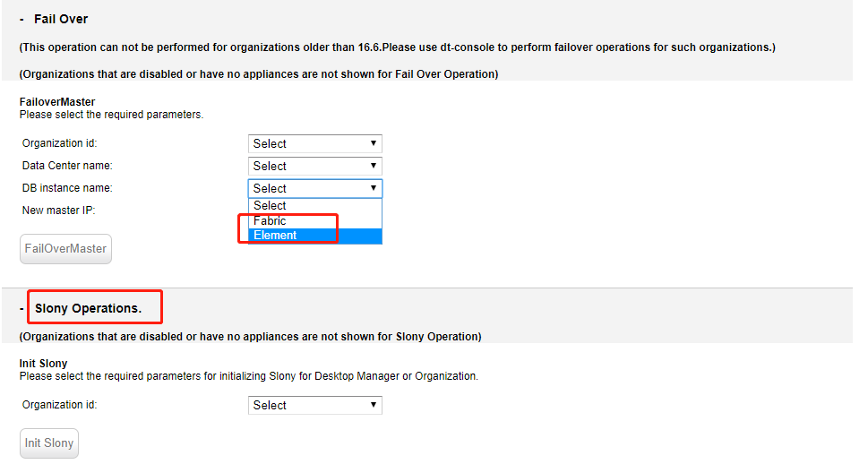
Task: Click the Init Slony button
Action: 49,443
